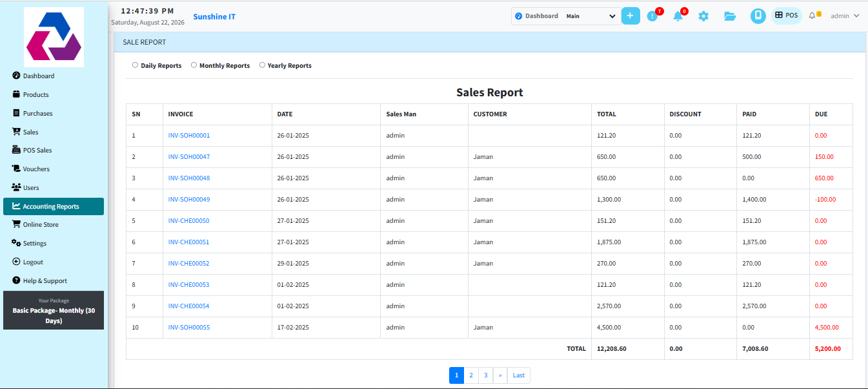The height and width of the screenshot is (389, 868).
Task: Click the Online Store cart icon
Action: (x=17, y=224)
